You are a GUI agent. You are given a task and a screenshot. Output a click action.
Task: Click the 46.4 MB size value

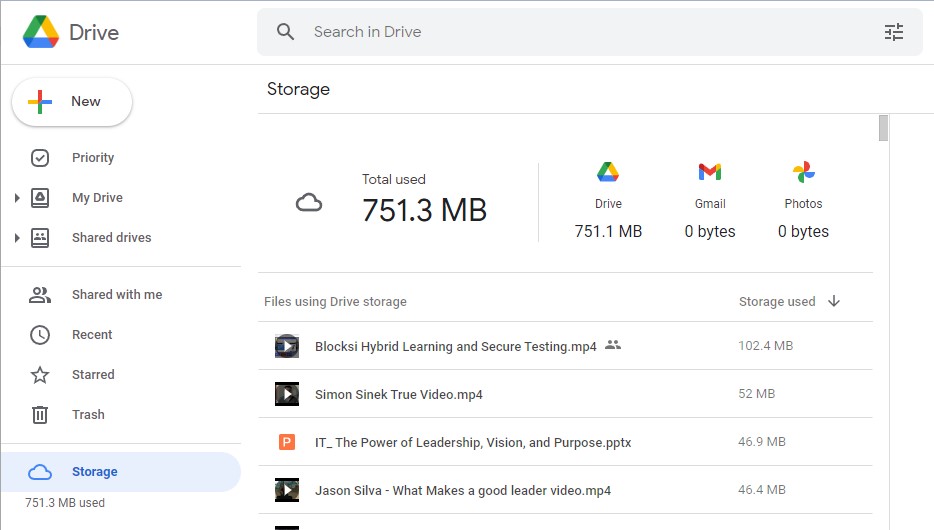pos(762,490)
